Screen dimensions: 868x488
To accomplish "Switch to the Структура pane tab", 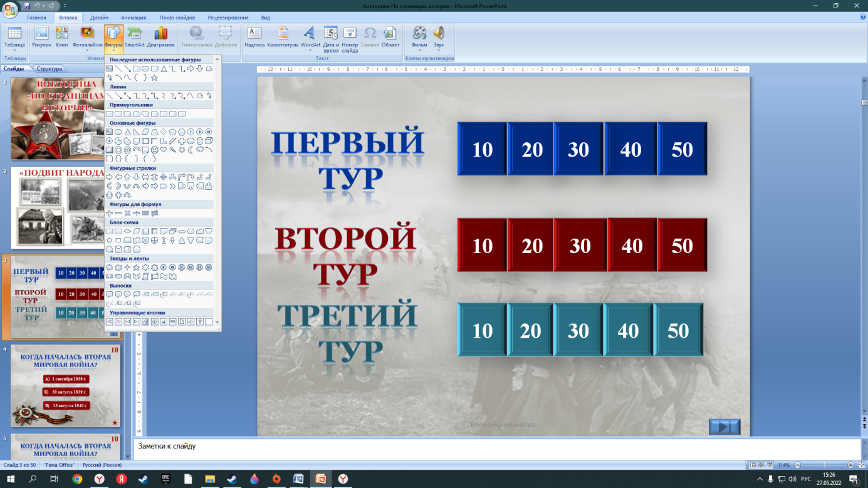I will pos(49,69).
